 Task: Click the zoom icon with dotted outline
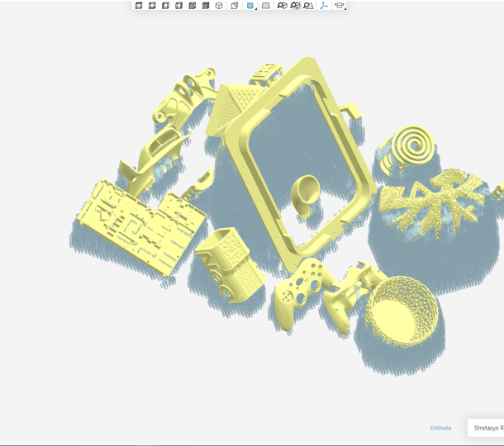(x=295, y=6)
